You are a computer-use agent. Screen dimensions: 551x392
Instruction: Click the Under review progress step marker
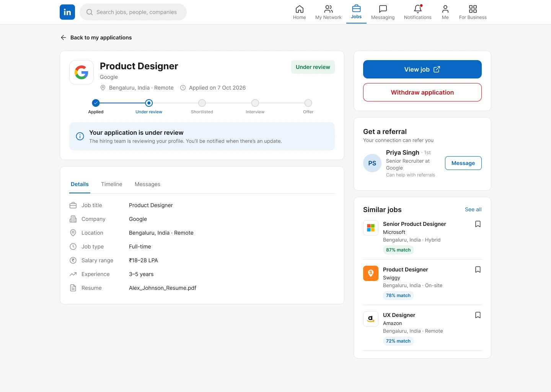pyautogui.click(x=149, y=103)
